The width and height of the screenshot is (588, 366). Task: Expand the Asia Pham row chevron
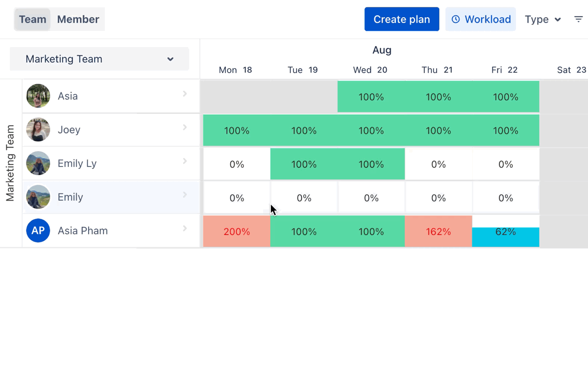click(x=185, y=228)
